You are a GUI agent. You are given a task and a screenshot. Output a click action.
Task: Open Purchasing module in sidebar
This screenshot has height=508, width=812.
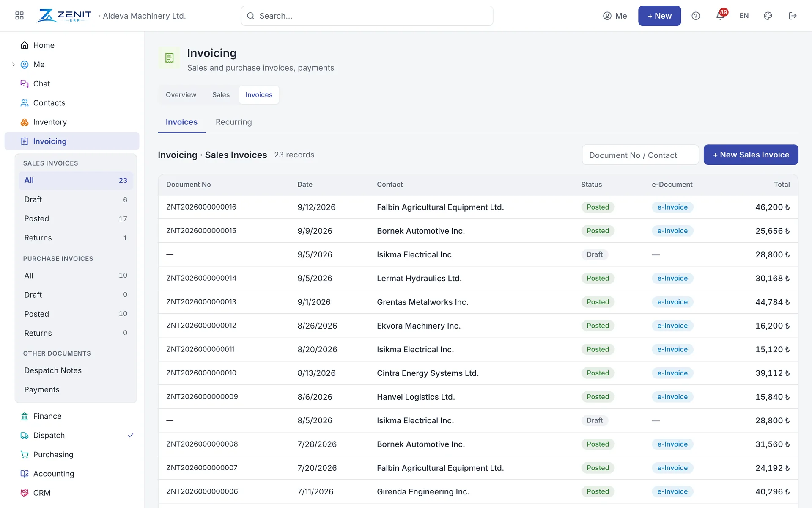tap(72, 455)
